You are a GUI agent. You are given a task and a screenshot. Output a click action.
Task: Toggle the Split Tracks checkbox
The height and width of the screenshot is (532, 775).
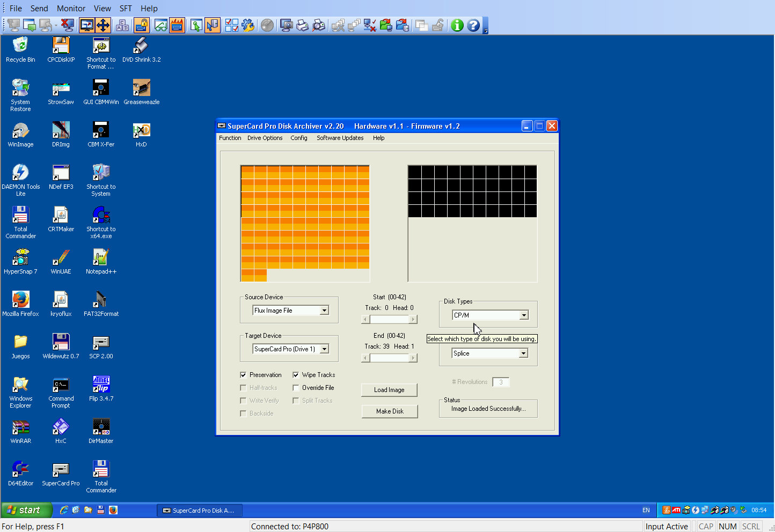(296, 401)
